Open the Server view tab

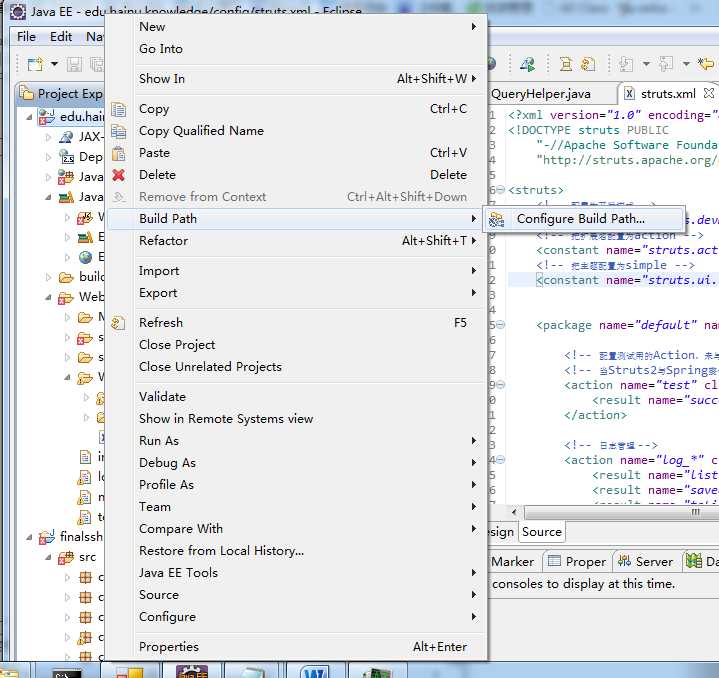pyautogui.click(x=647, y=562)
